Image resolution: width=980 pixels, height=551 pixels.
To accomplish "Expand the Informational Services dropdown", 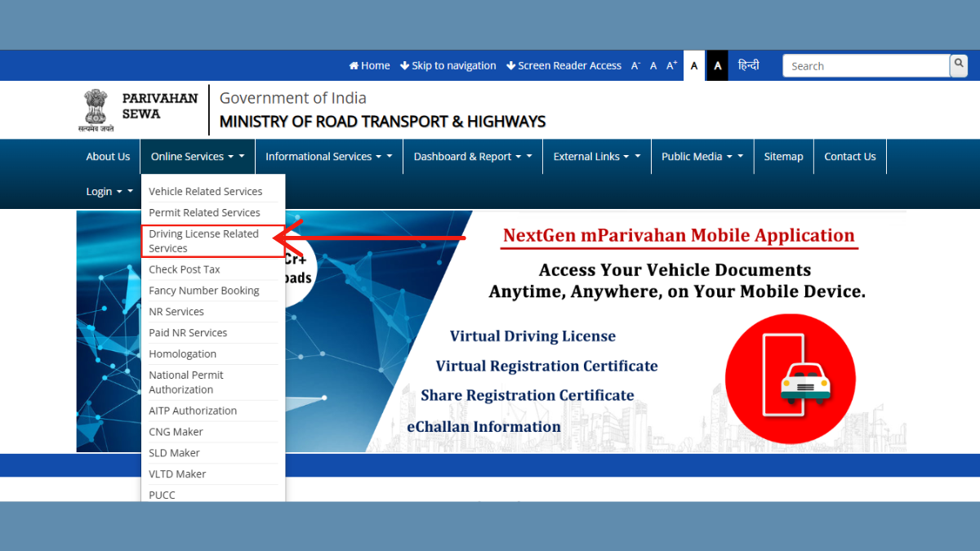I will click(x=329, y=157).
